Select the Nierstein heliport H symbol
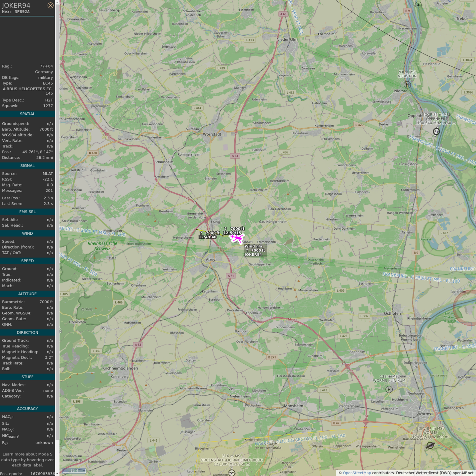 pyautogui.click(x=407, y=85)
